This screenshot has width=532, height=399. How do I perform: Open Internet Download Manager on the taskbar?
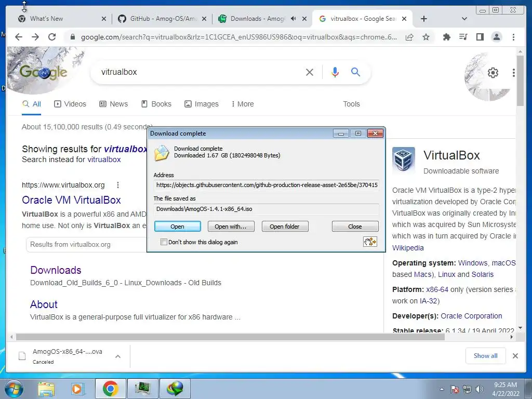[x=175, y=389]
